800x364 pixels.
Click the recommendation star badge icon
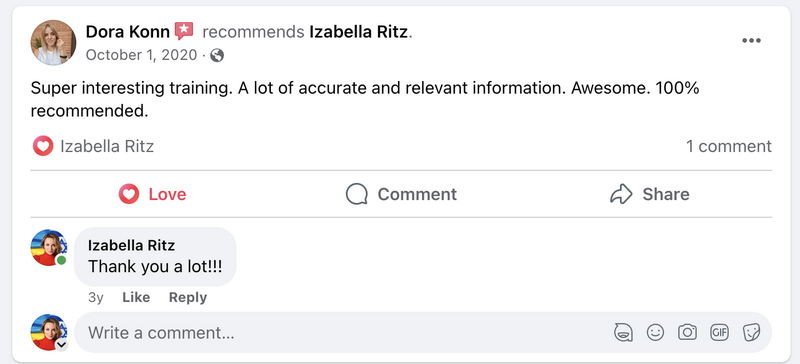click(x=184, y=32)
